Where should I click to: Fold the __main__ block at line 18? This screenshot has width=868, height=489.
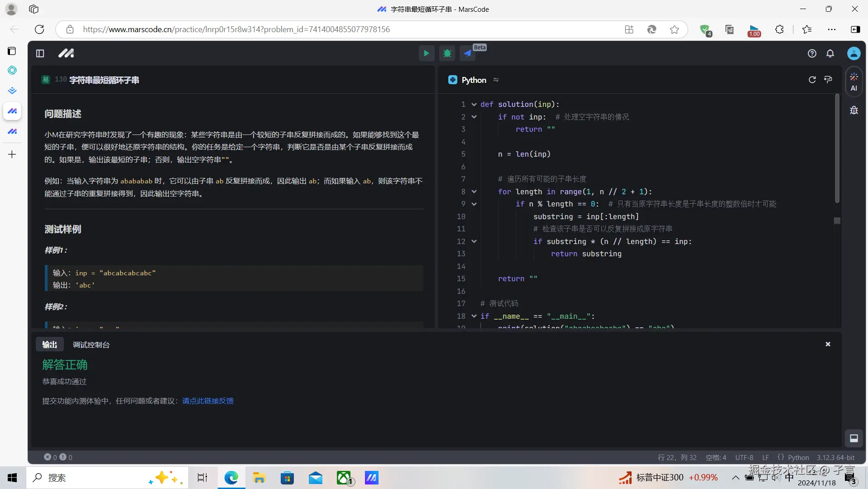[474, 316]
